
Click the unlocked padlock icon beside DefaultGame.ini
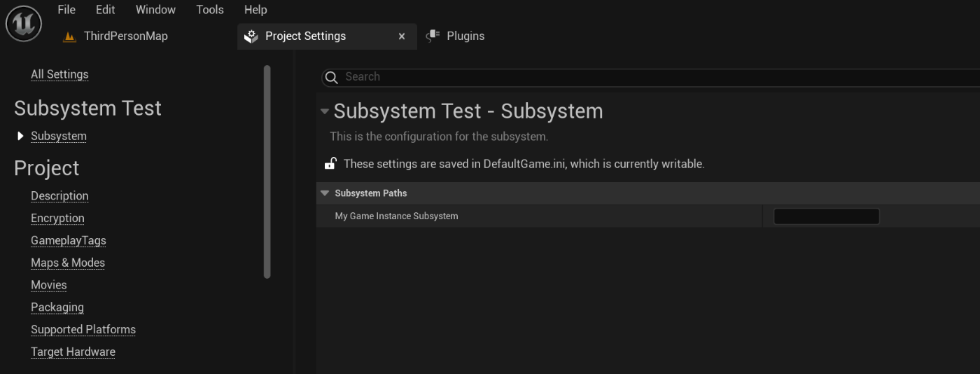(x=330, y=164)
